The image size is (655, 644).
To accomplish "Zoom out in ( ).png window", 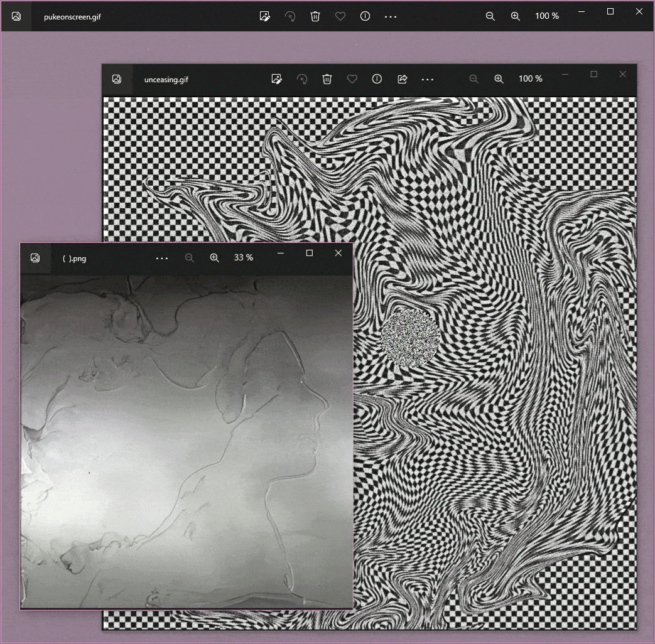I will click(189, 258).
